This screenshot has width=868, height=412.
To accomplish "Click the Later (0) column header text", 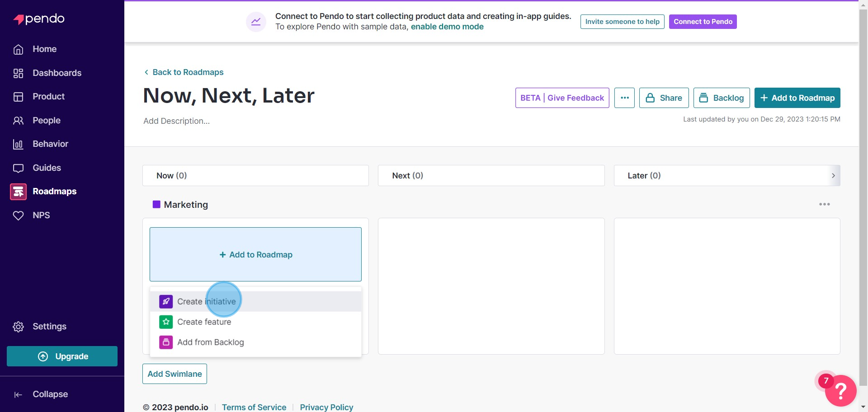I will (x=644, y=175).
